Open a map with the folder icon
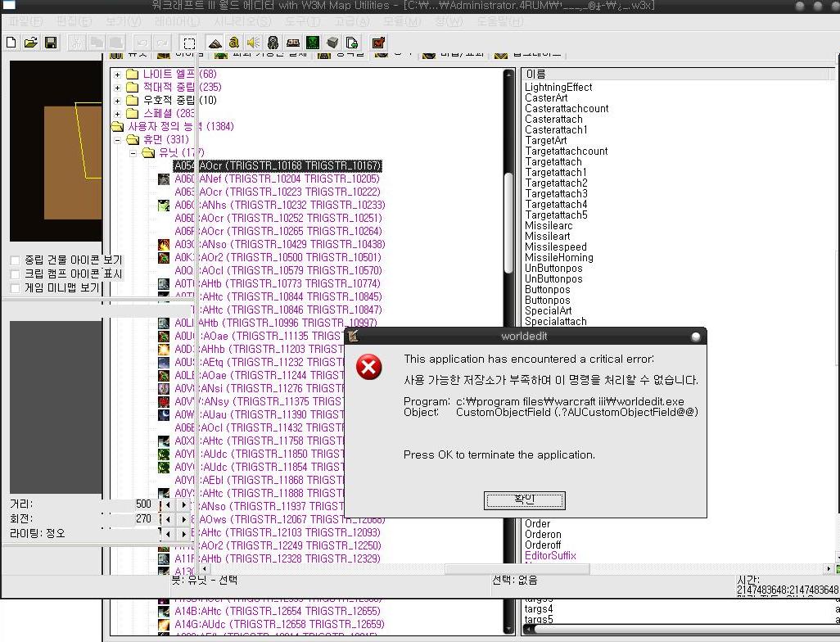Image resolution: width=840 pixels, height=642 pixels. (x=31, y=43)
